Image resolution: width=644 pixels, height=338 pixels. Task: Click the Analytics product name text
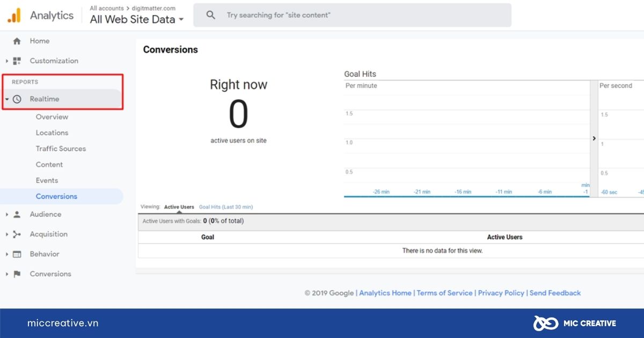(x=52, y=15)
